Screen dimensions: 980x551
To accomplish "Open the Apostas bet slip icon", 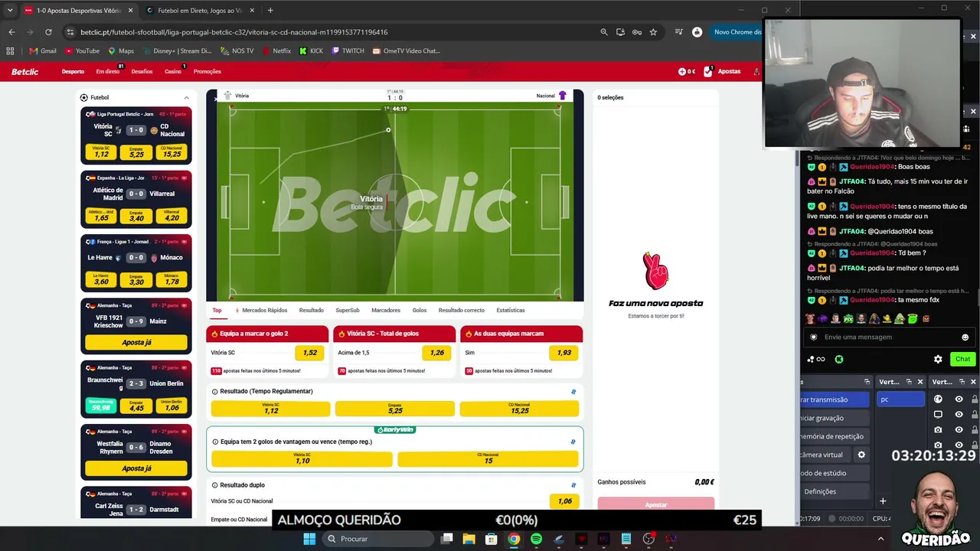I will (709, 71).
